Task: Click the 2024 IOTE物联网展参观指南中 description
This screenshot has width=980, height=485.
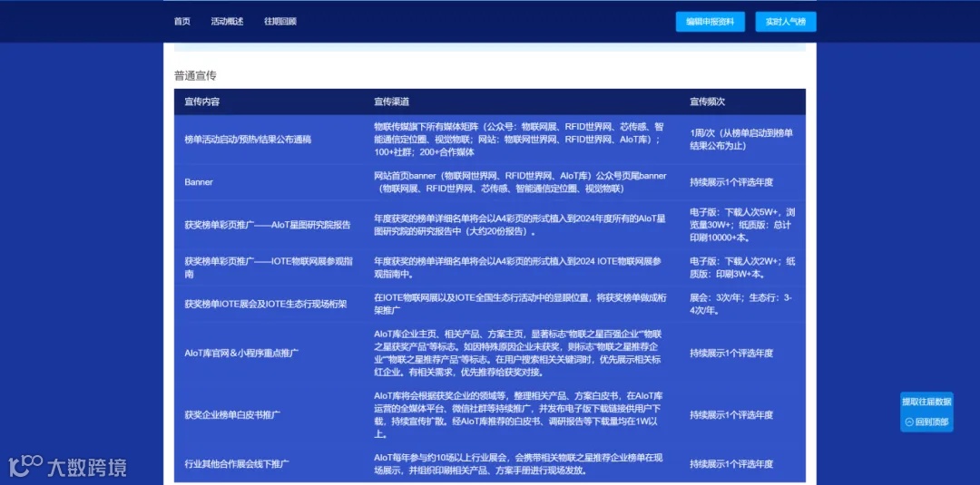Action: [517, 267]
